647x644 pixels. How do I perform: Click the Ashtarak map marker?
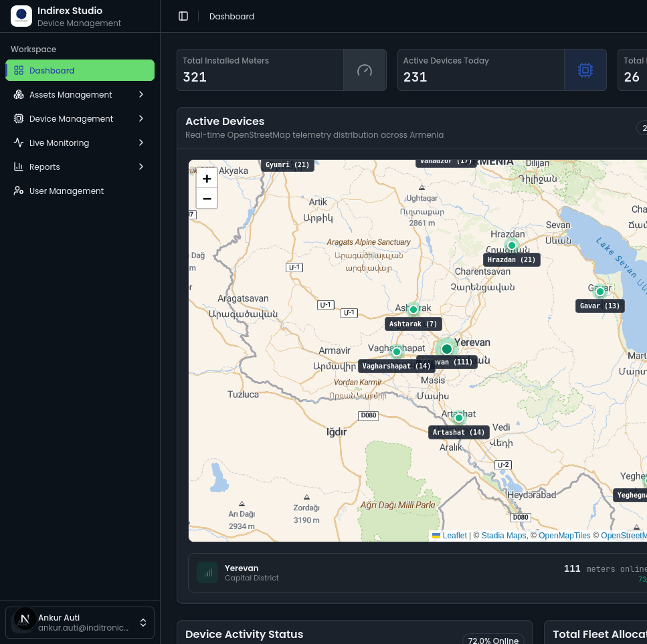coord(413,310)
